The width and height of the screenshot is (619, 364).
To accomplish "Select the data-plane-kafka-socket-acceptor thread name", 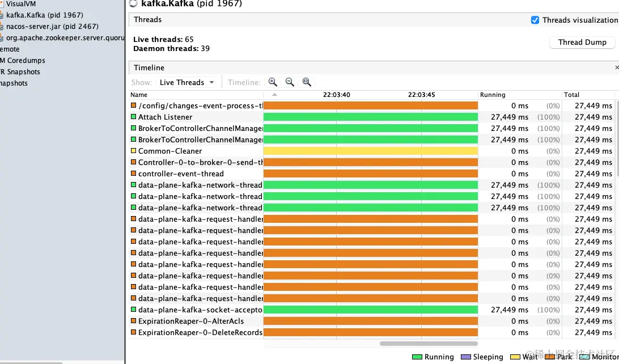I will coord(200,310).
